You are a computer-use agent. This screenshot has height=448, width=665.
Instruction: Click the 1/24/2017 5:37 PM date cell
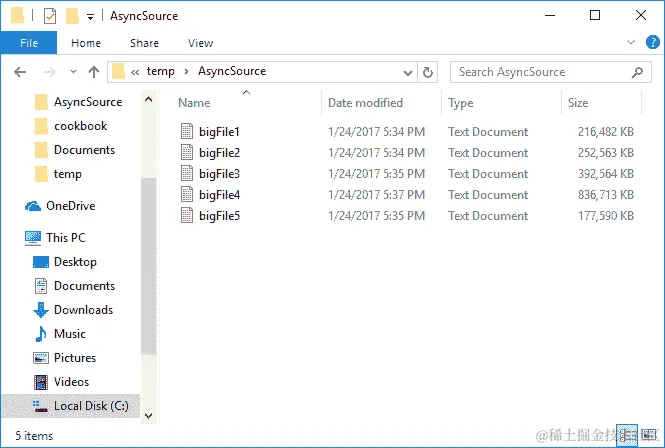(x=377, y=195)
